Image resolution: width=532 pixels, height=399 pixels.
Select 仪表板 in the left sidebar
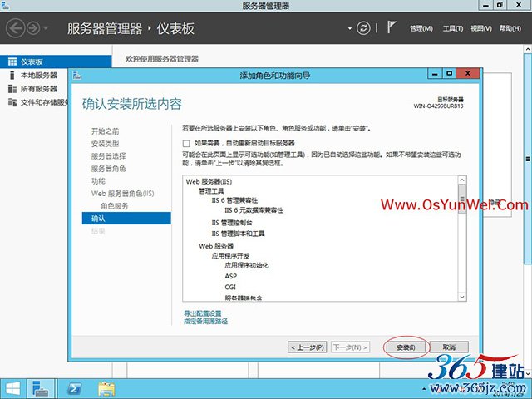[x=56, y=62]
